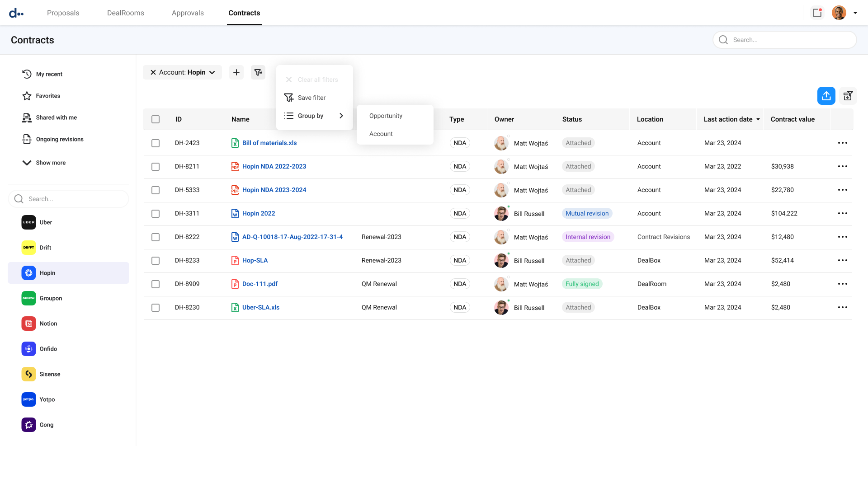Select the Hopin account logo in sidebar

(28, 273)
